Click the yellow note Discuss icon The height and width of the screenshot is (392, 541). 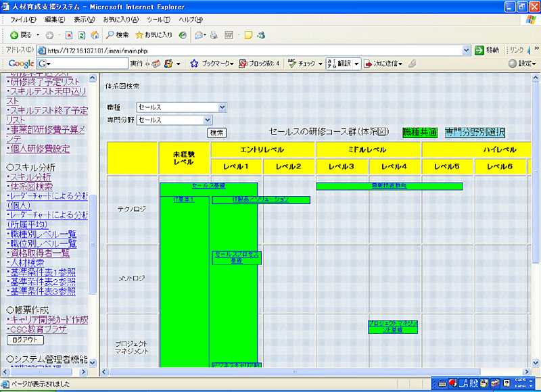tap(248, 35)
